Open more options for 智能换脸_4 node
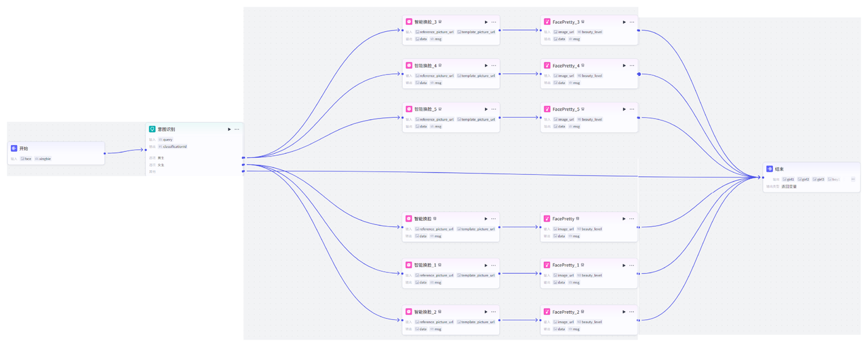This screenshot has width=868, height=347. 494,66
